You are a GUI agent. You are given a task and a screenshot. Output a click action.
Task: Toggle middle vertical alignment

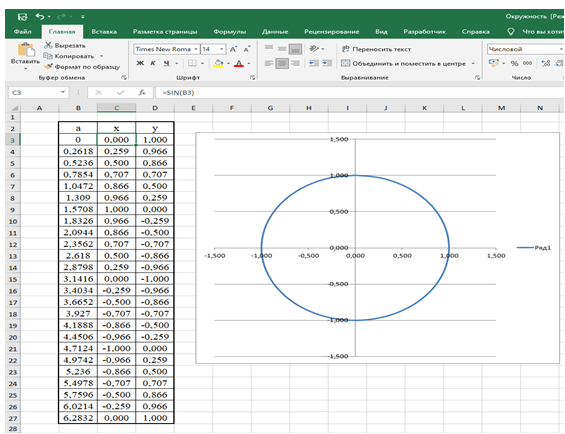pyautogui.click(x=282, y=49)
